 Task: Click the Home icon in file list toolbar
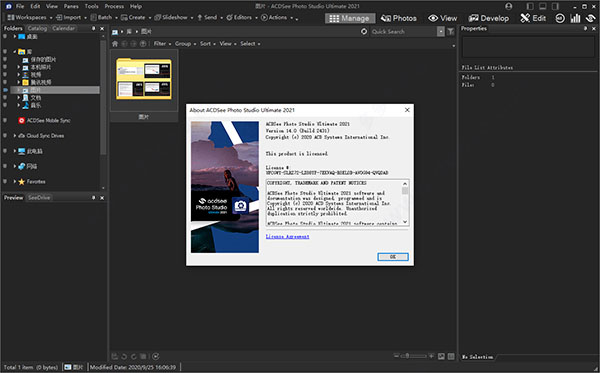(115, 44)
